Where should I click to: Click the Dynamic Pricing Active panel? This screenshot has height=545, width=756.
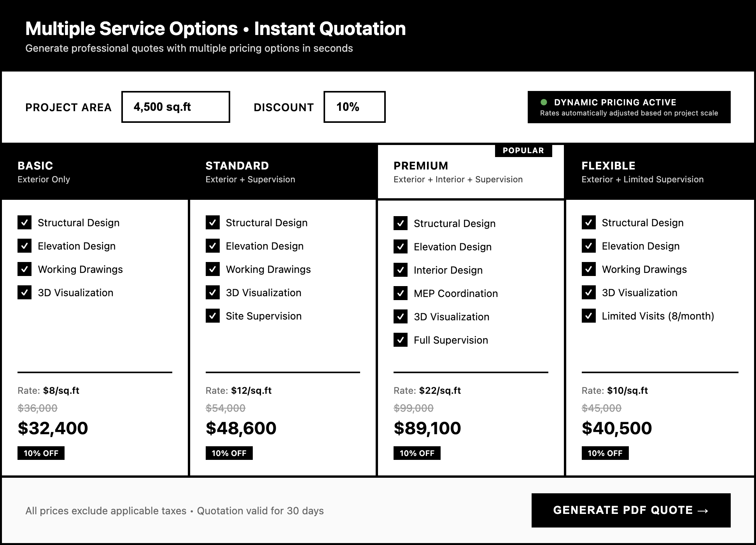[x=629, y=107]
